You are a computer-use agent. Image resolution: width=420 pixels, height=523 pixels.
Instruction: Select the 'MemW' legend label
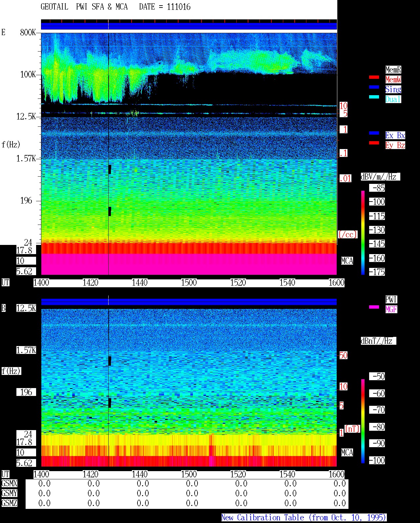393,79
